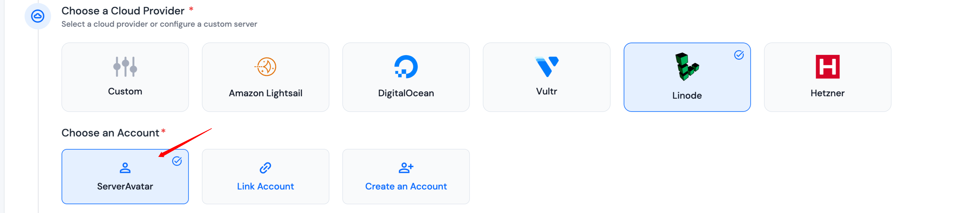Image resolution: width=980 pixels, height=213 pixels.
Task: Click the Create an Account add-user icon
Action: click(406, 168)
